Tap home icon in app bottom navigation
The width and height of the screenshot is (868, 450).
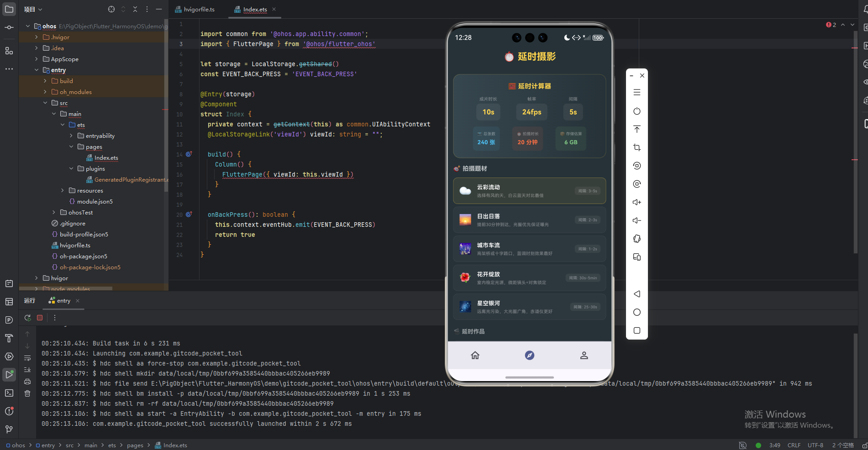click(475, 355)
